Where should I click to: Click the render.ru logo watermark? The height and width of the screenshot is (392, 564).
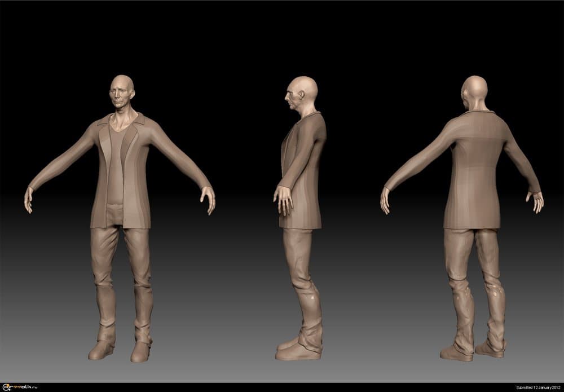(x=19, y=387)
